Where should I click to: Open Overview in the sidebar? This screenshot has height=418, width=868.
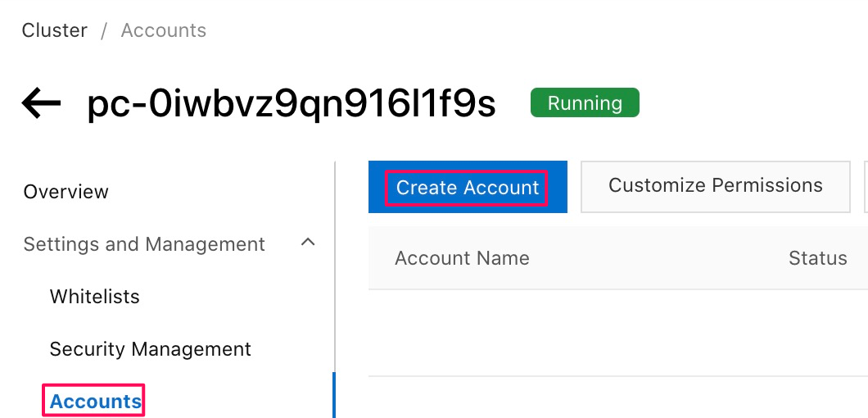tap(66, 192)
